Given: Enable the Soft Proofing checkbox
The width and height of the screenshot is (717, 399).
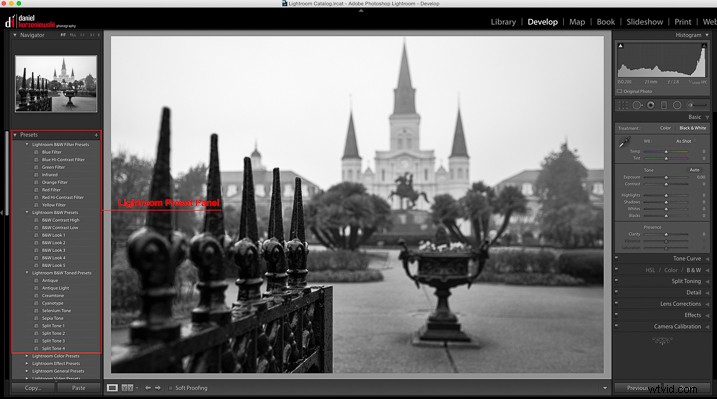Looking at the screenshot, I should point(171,388).
